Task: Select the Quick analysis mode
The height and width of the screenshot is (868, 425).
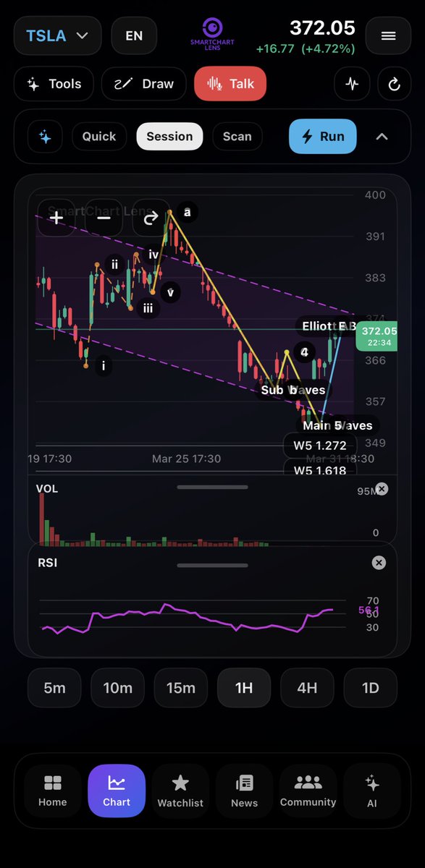Action: (99, 136)
